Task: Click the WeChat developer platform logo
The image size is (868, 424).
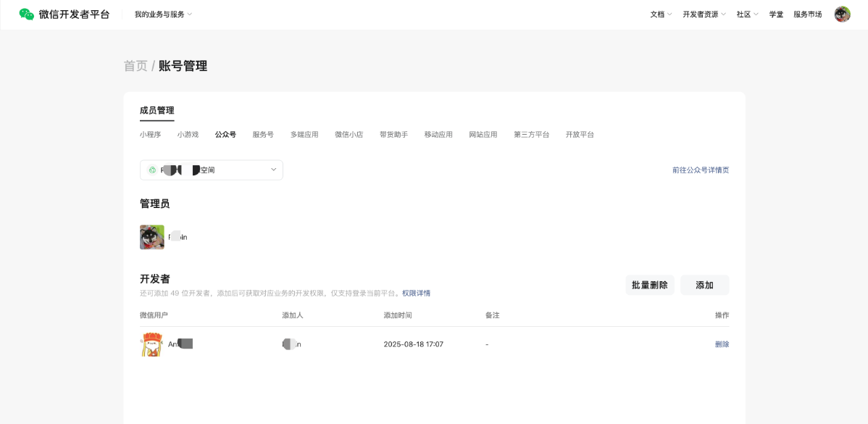Action: point(64,14)
